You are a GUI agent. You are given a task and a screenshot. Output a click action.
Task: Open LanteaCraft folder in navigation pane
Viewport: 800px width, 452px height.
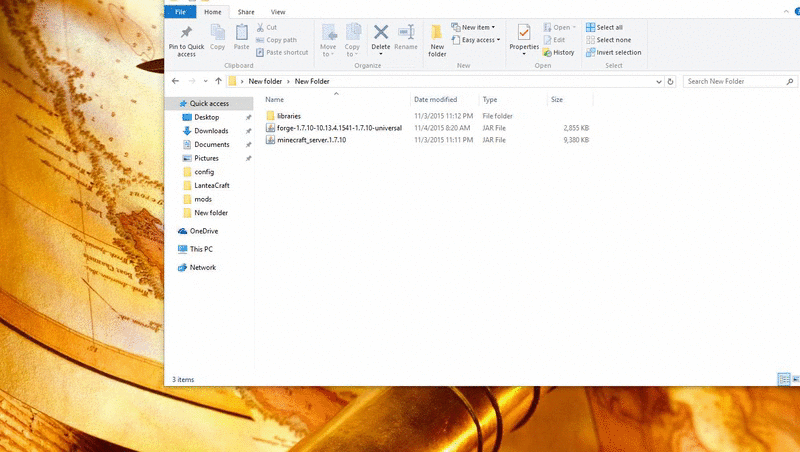coord(211,186)
